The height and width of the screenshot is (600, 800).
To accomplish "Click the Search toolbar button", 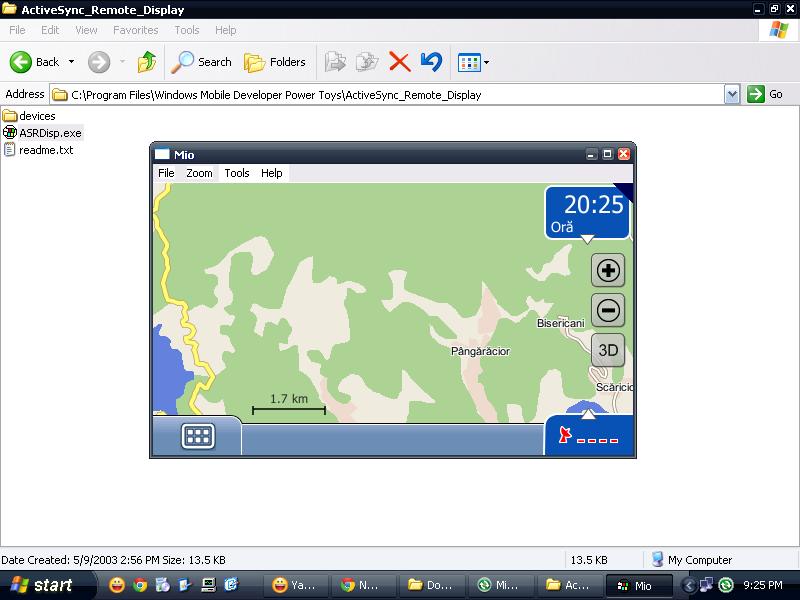I will point(202,62).
